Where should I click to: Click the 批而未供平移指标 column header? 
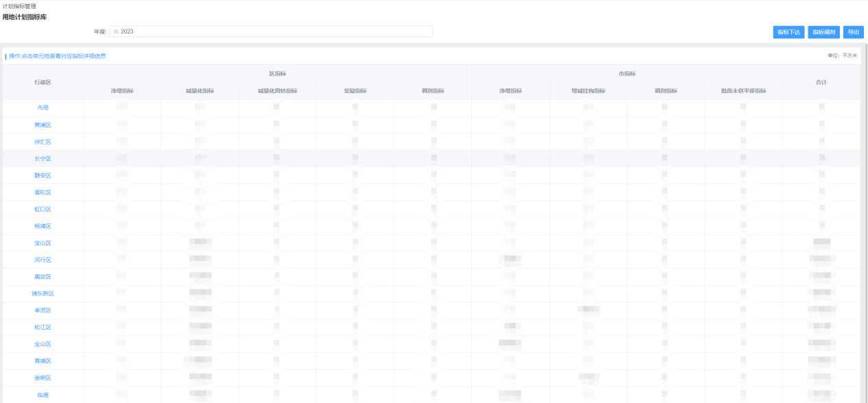tap(743, 90)
